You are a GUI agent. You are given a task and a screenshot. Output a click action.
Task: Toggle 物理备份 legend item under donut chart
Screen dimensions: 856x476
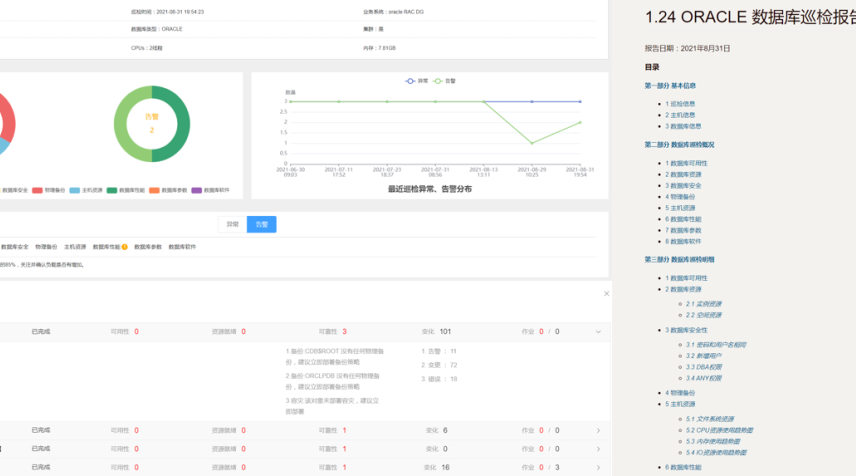(x=49, y=189)
